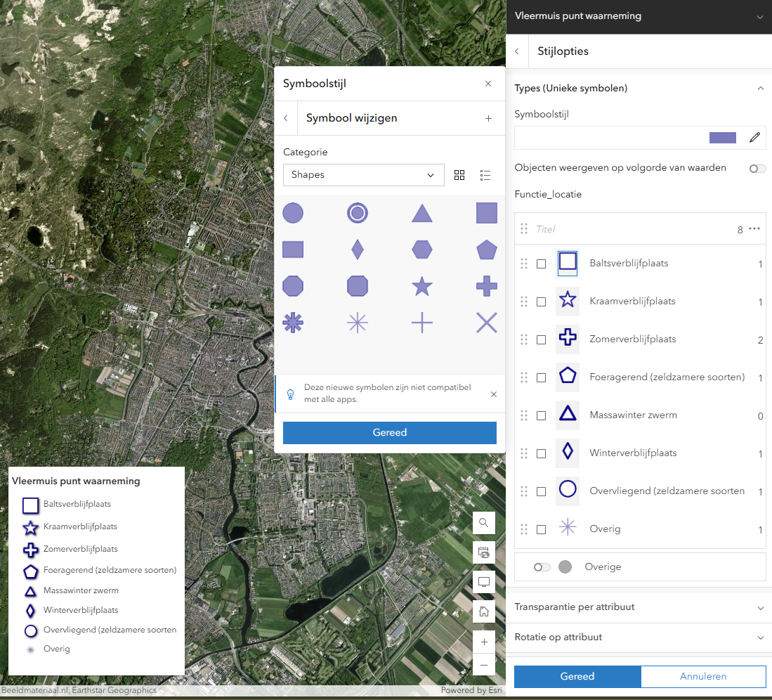Expand the Rotatie op attribuut section
Image resolution: width=772 pixels, height=700 pixels.
(x=639, y=637)
